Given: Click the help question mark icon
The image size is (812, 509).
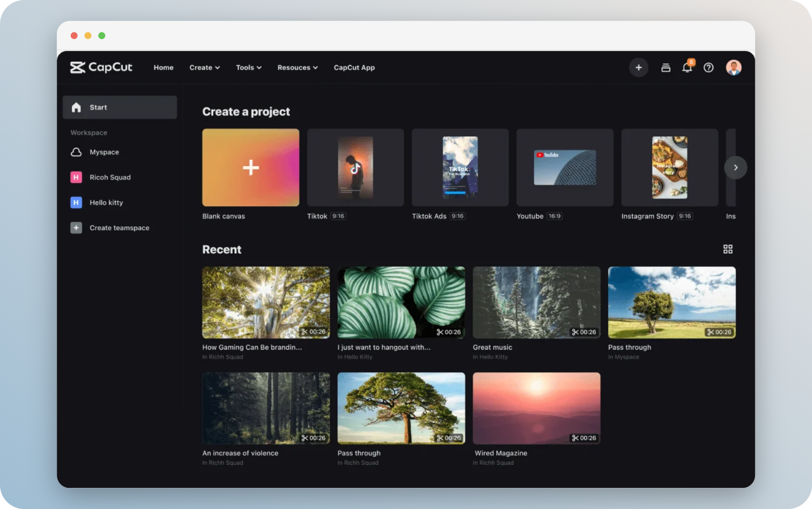Looking at the screenshot, I should pyautogui.click(x=708, y=67).
